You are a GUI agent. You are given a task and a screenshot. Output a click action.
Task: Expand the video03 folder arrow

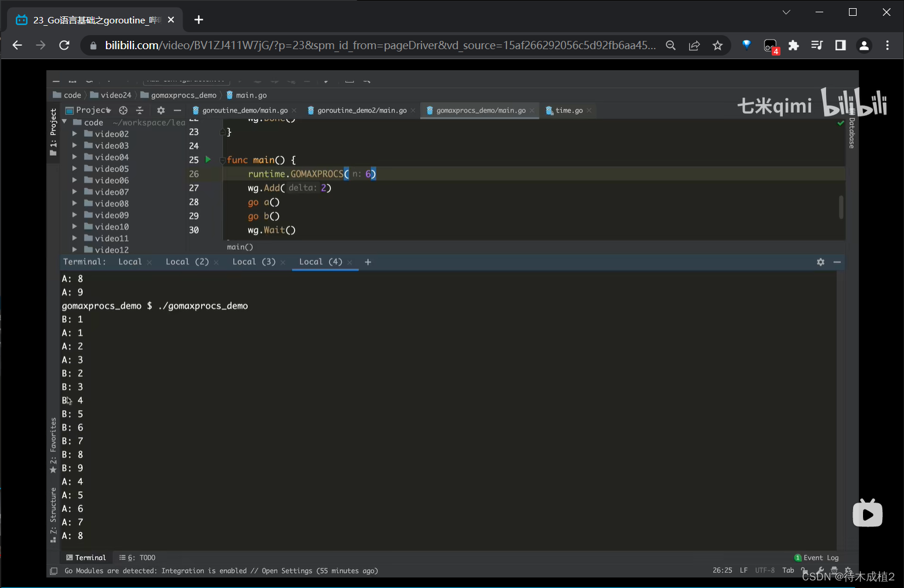point(74,146)
